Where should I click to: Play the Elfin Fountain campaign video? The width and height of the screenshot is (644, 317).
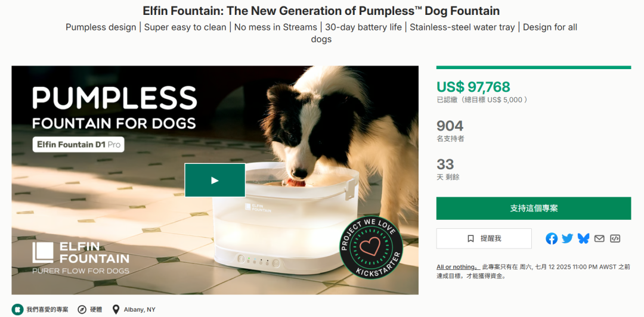(x=215, y=181)
